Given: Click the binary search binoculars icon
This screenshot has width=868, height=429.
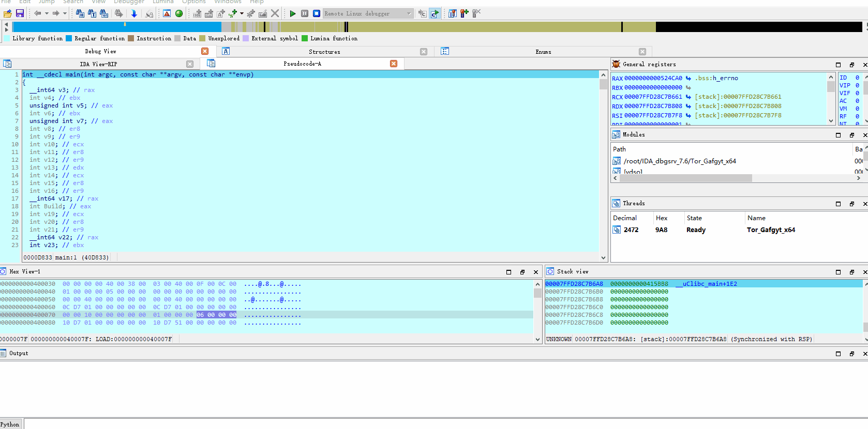Looking at the screenshot, I should coord(104,13).
